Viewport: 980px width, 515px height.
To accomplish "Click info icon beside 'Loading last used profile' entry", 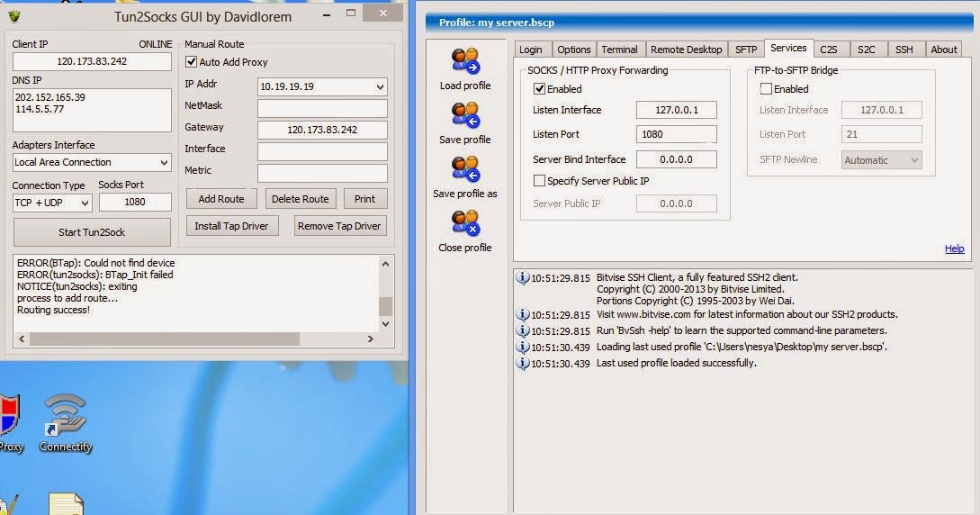I will click(x=523, y=347).
